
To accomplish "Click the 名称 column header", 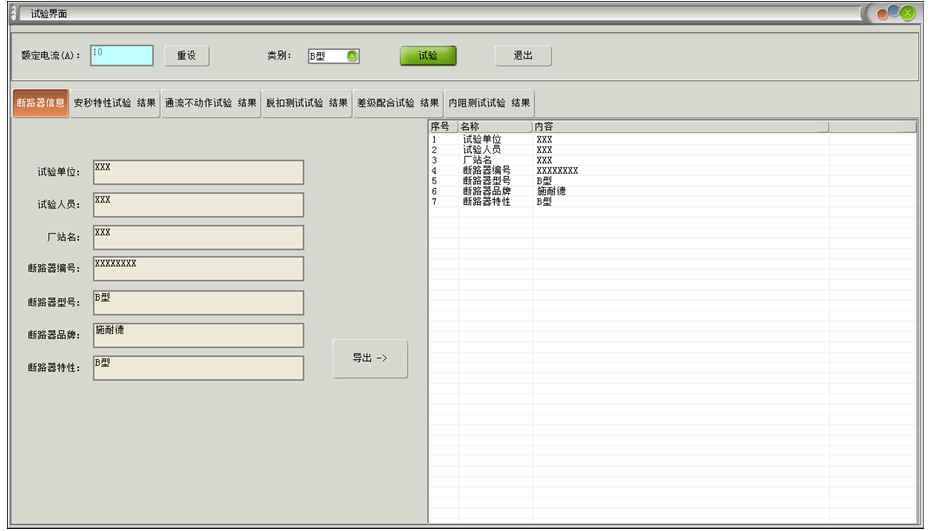I will click(x=494, y=127).
